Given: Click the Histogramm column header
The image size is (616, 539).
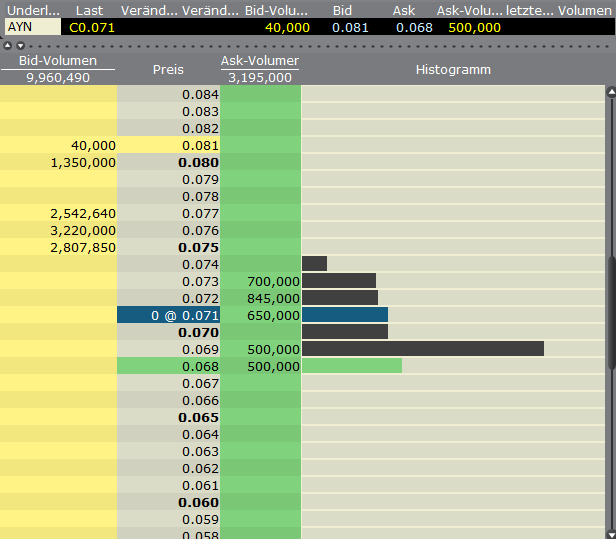Looking at the screenshot, I should (457, 69).
